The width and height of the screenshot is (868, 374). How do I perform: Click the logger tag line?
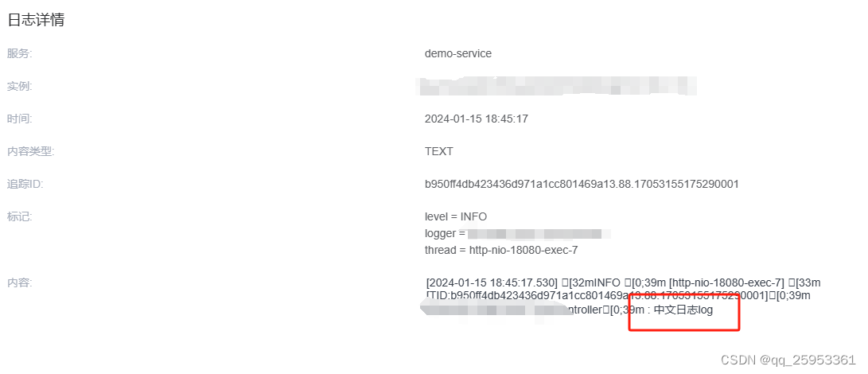tap(518, 233)
